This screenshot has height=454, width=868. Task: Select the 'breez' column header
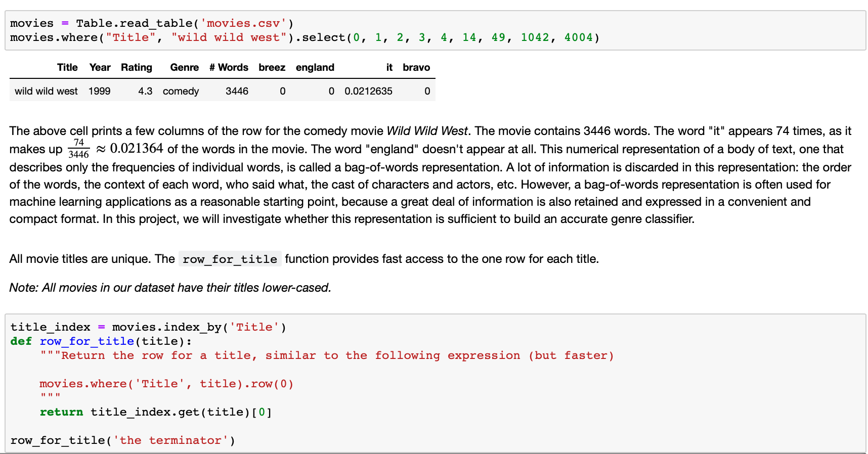click(272, 67)
